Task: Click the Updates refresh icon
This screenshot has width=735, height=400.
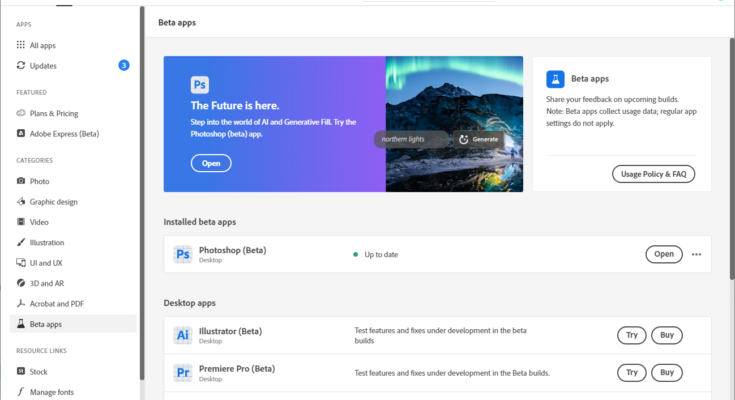Action: click(x=21, y=65)
